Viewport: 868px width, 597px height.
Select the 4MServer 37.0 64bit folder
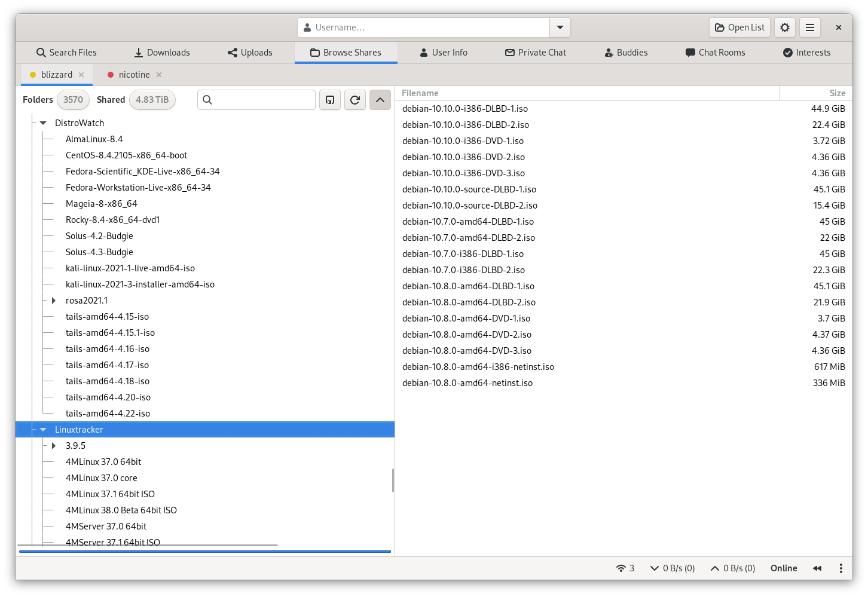pyautogui.click(x=106, y=526)
